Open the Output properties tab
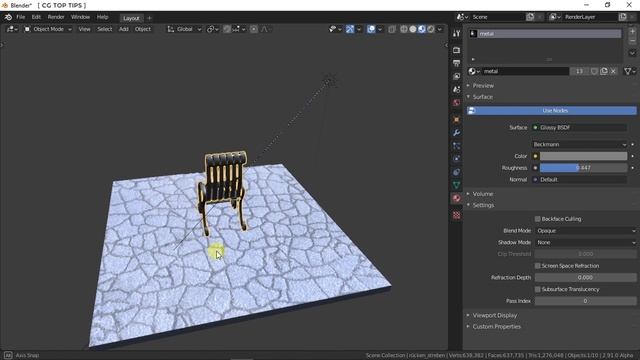This screenshot has height=360, width=640. [456, 63]
